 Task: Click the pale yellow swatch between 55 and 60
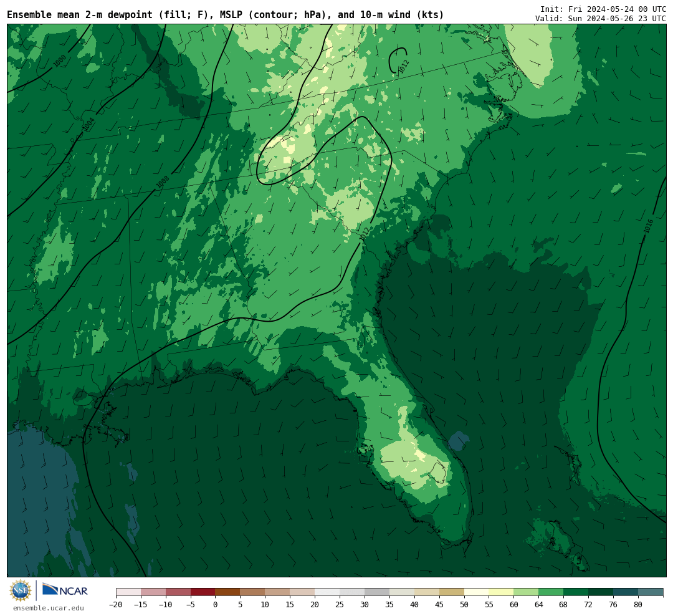501,592
